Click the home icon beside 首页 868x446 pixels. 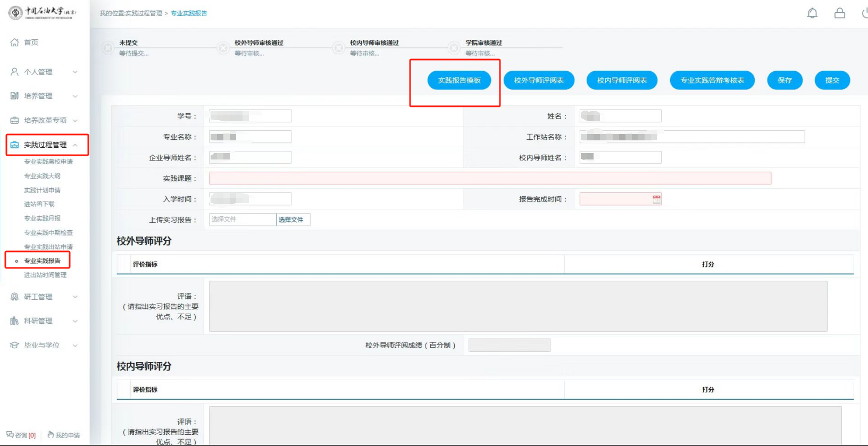point(14,43)
